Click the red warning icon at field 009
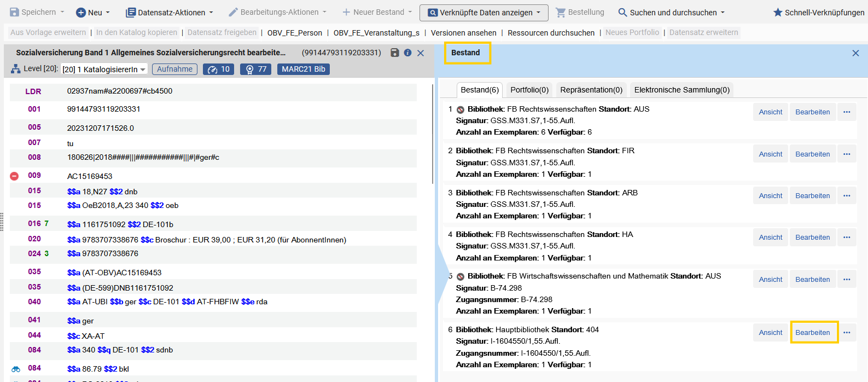Image resolution: width=868 pixels, height=382 pixels. click(x=15, y=176)
